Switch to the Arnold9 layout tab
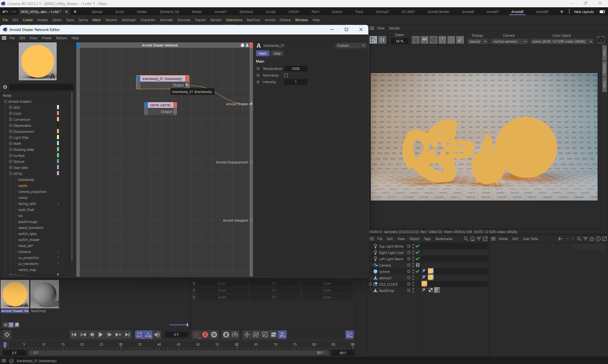Viewport: 608px width, 364px height. point(542,12)
